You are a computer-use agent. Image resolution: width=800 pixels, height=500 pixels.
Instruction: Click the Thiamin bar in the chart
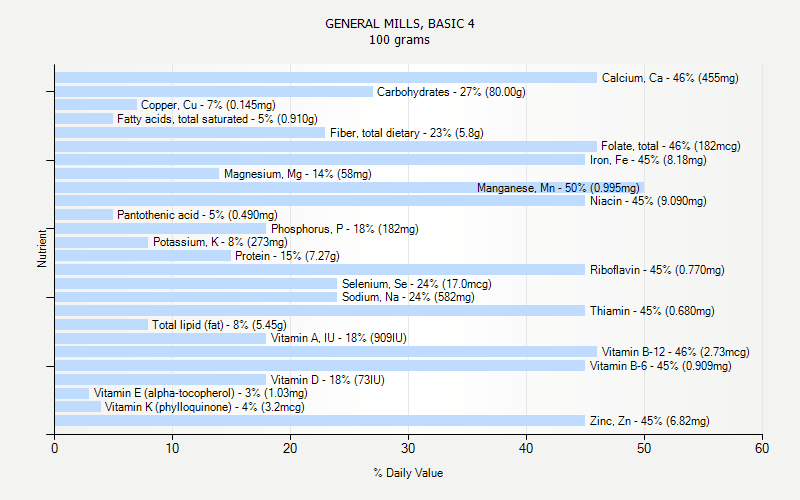320,310
